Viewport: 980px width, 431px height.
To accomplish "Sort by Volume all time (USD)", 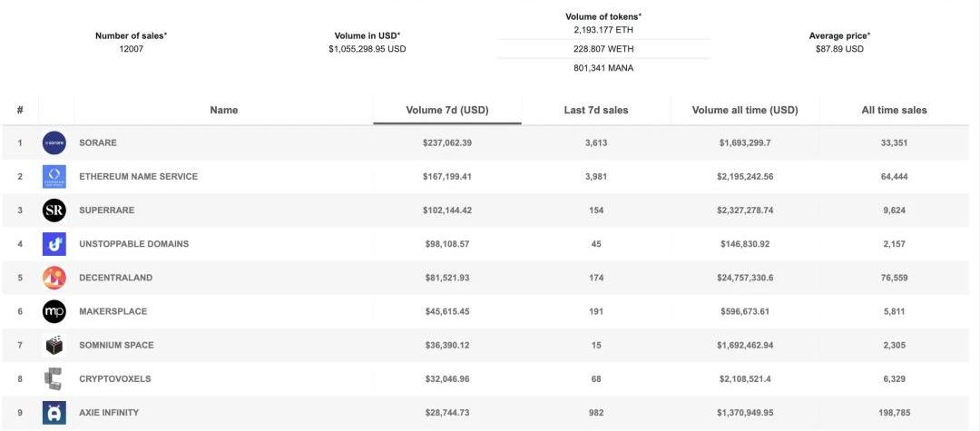I will pos(745,110).
